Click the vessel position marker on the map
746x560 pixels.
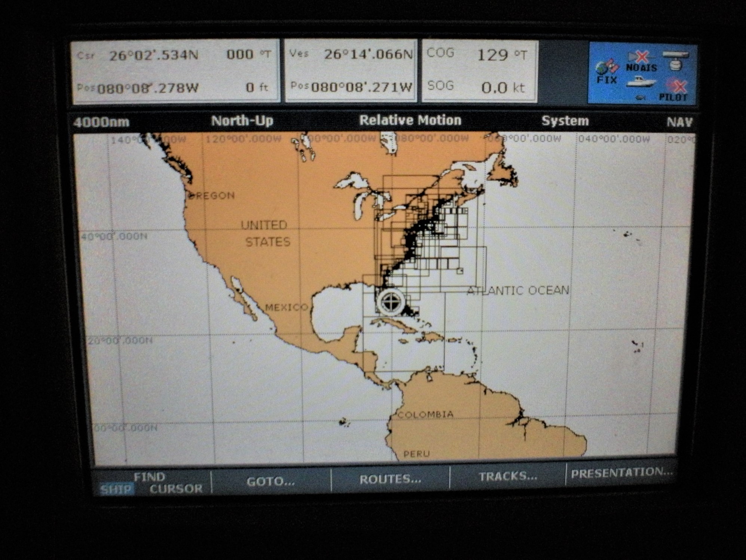391,302
